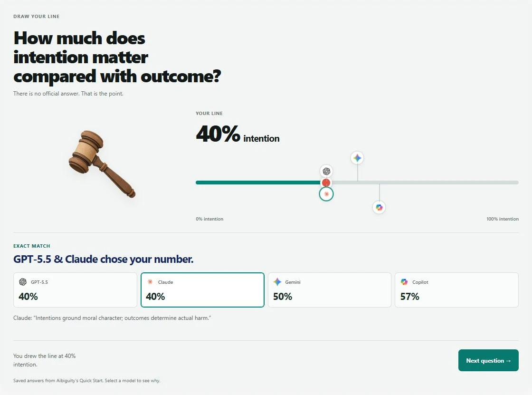The width and height of the screenshot is (532, 395).
Task: Select the Gemini 50% card
Action: click(x=330, y=290)
